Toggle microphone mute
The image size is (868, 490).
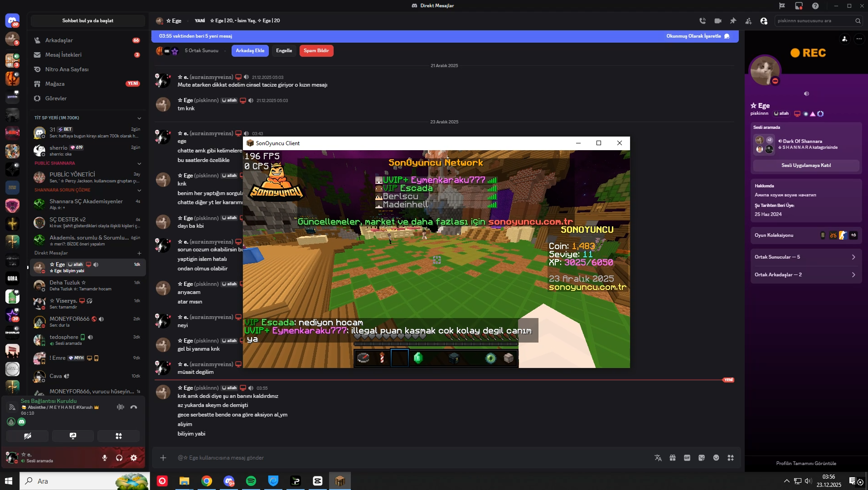pos(105,458)
